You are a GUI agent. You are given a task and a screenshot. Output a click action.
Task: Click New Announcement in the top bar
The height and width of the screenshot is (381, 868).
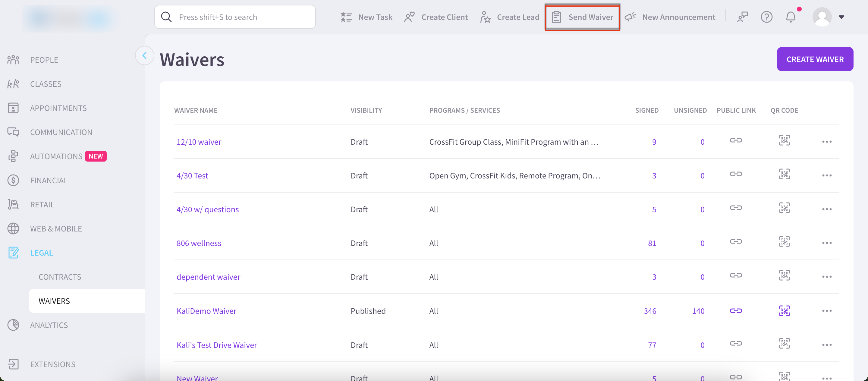coord(670,17)
